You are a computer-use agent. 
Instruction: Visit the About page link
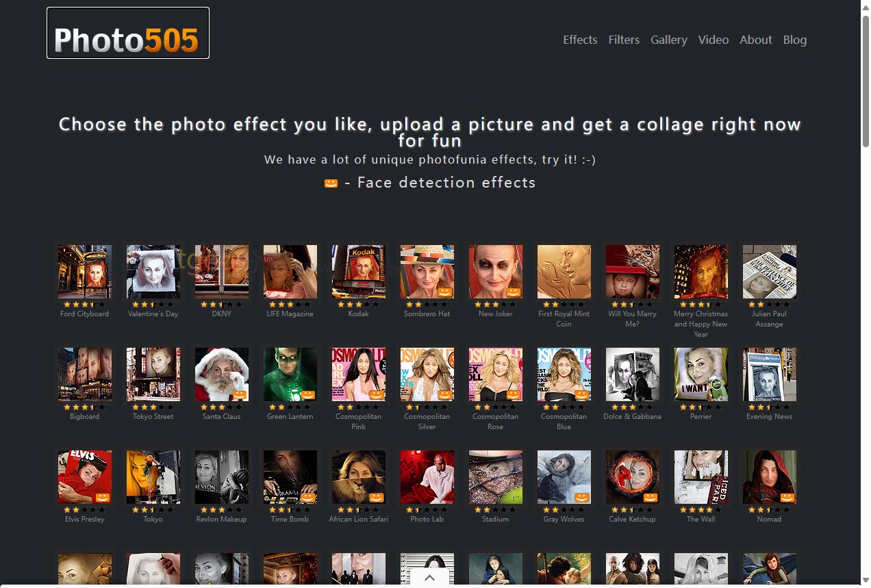pos(755,40)
